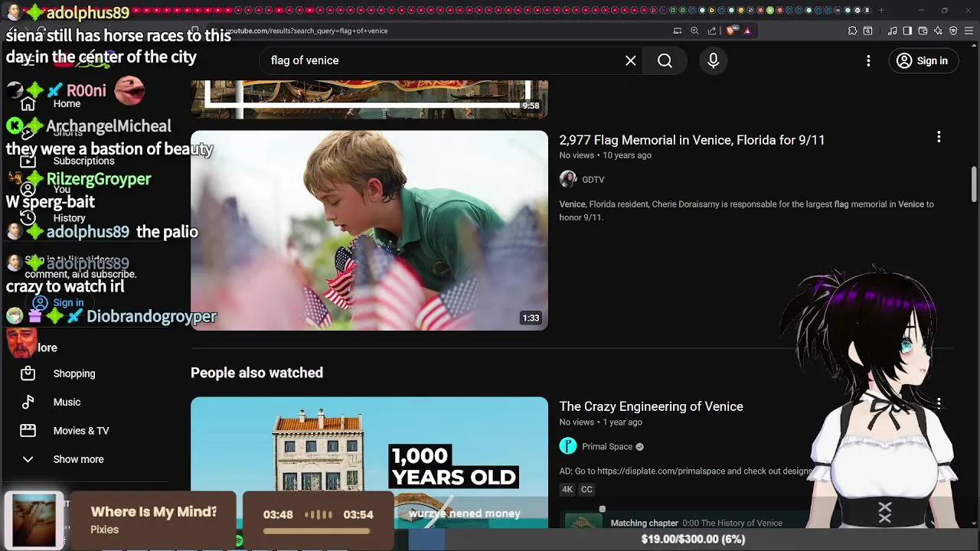Open options menu for 2,977 Flag Memorial video

(x=939, y=137)
